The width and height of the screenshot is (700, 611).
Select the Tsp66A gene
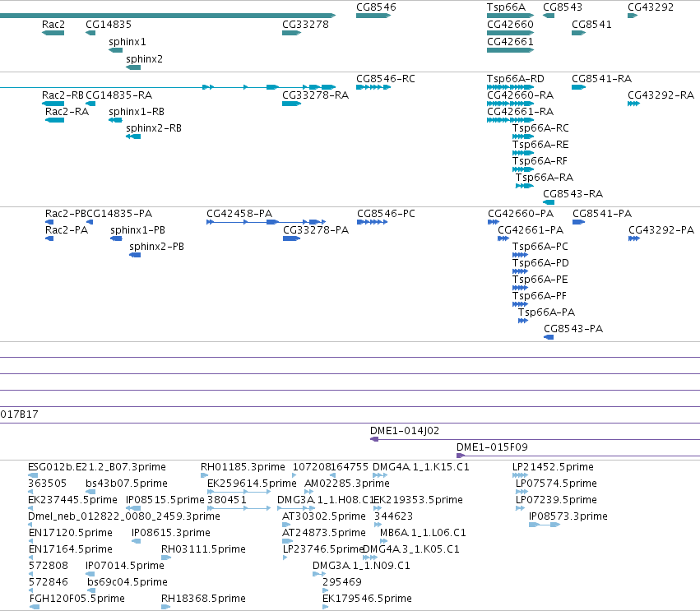tap(510, 16)
